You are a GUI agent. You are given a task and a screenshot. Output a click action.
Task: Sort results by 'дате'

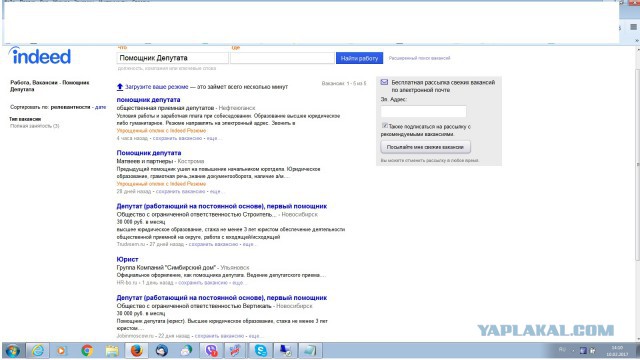coord(100,107)
